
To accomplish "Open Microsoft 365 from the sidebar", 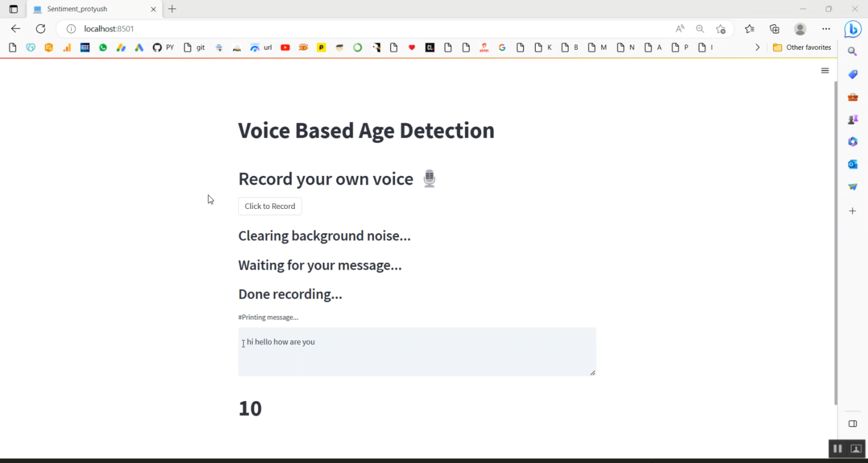I will (x=852, y=141).
